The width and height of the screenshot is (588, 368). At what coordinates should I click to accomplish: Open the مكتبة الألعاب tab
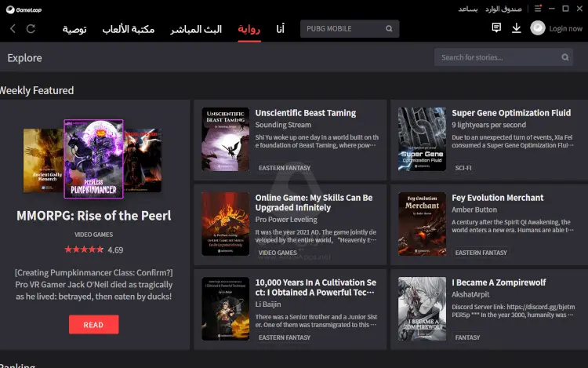pyautogui.click(x=128, y=29)
